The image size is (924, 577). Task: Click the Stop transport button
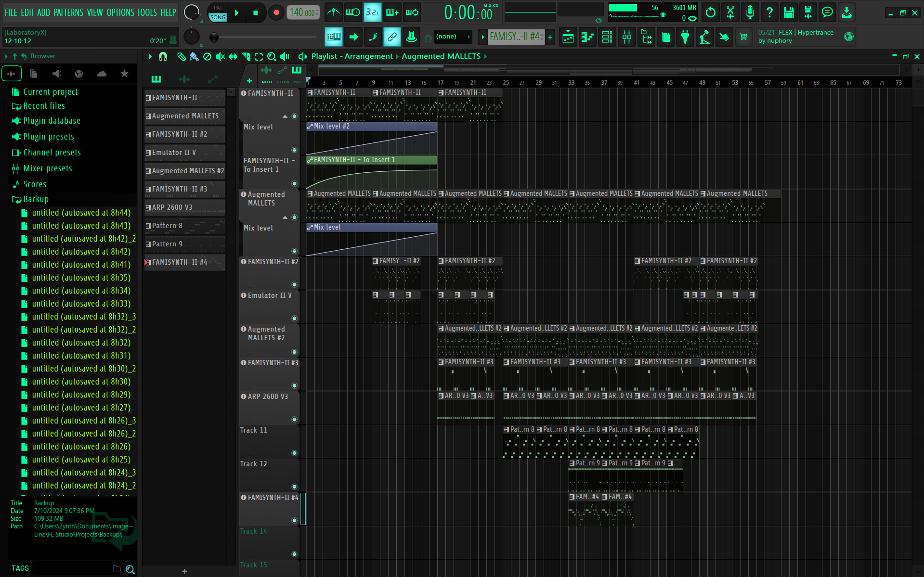click(x=256, y=13)
